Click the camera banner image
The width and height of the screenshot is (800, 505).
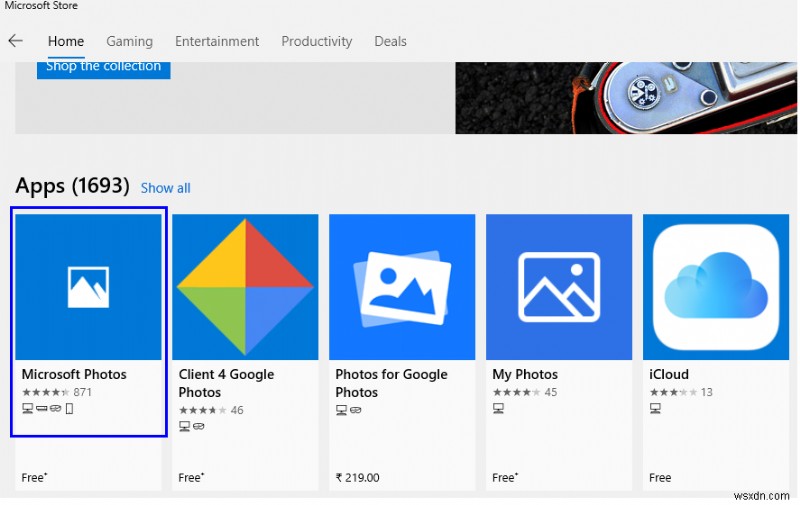click(x=626, y=98)
